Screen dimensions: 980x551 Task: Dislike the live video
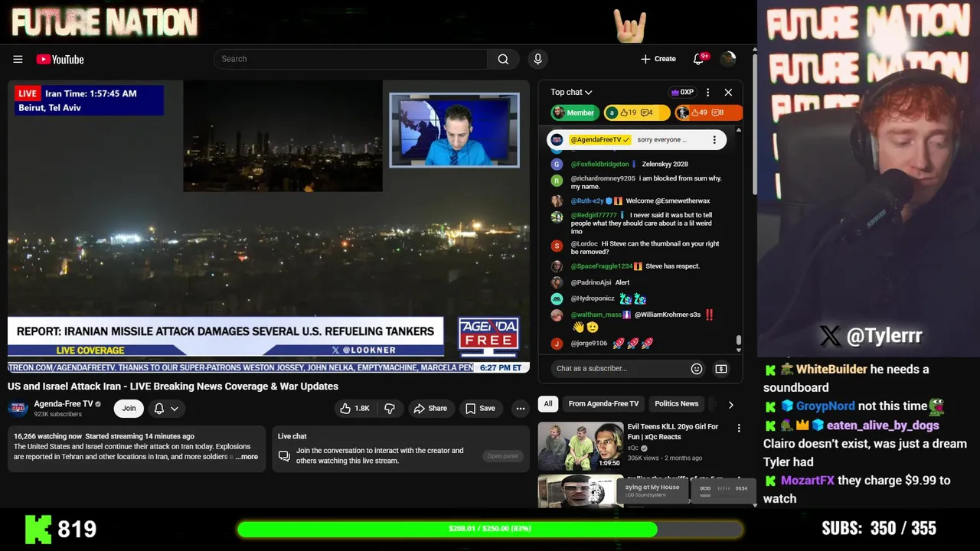390,409
